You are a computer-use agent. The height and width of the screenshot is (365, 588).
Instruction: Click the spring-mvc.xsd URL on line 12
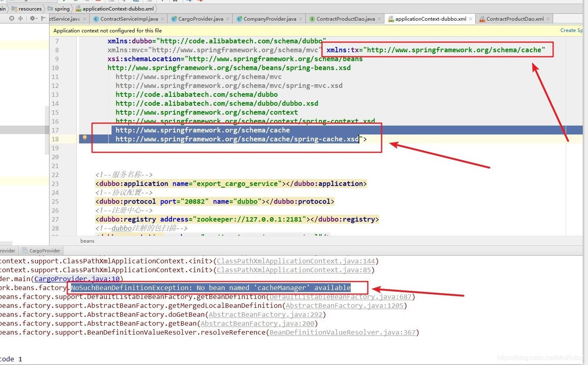[229, 86]
